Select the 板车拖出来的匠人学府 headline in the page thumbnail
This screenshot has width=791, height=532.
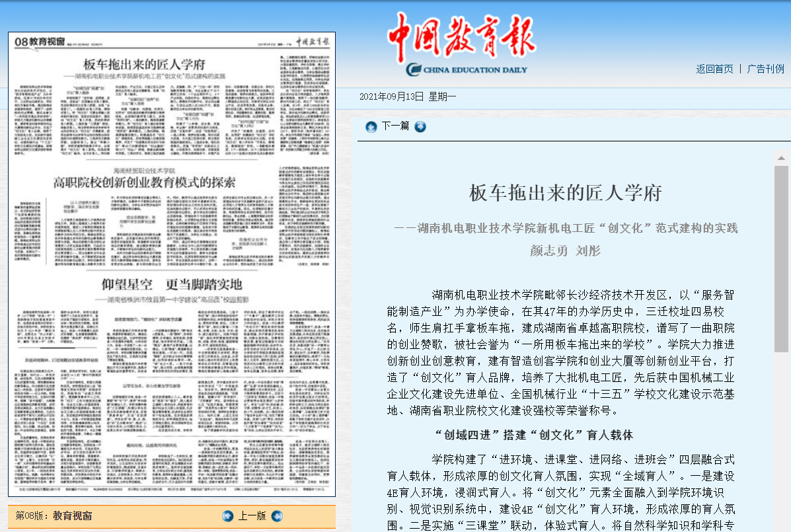click(x=144, y=65)
